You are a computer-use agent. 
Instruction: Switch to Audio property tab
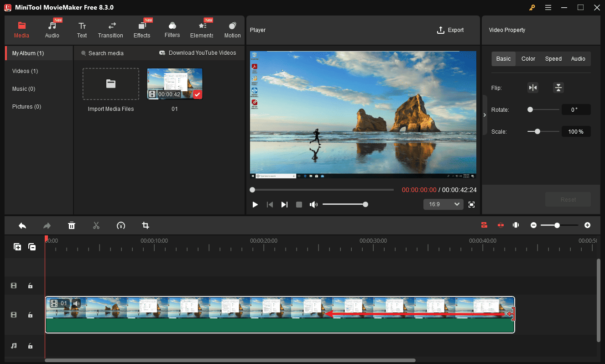578,59
